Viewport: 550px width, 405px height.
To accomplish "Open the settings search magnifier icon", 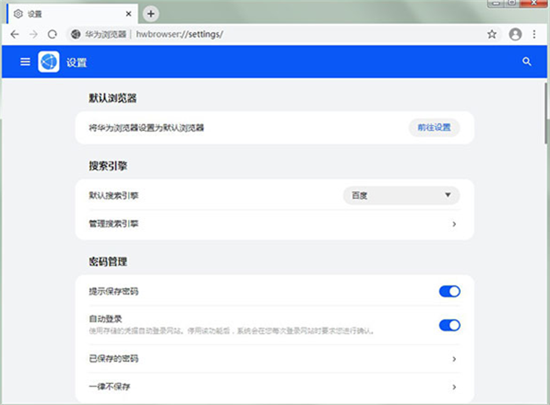I will (x=526, y=62).
